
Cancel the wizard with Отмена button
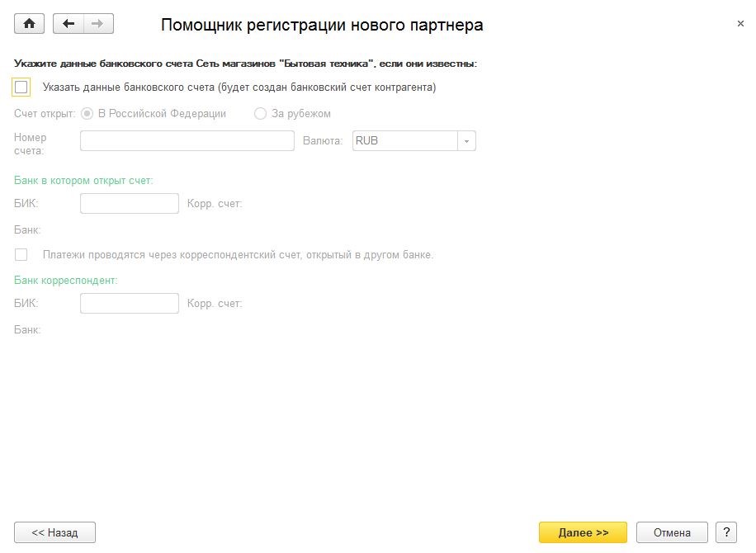[672, 532]
